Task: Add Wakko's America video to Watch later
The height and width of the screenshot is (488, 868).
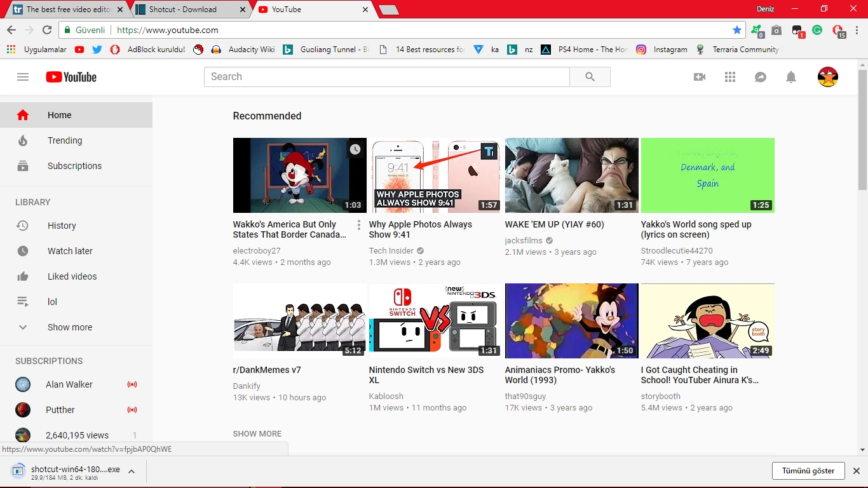Action: click(x=355, y=149)
